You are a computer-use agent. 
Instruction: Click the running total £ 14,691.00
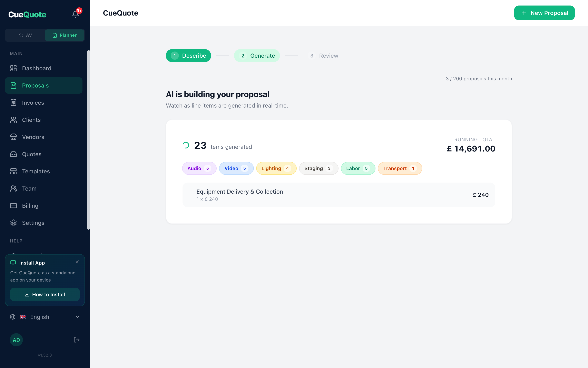tap(471, 149)
